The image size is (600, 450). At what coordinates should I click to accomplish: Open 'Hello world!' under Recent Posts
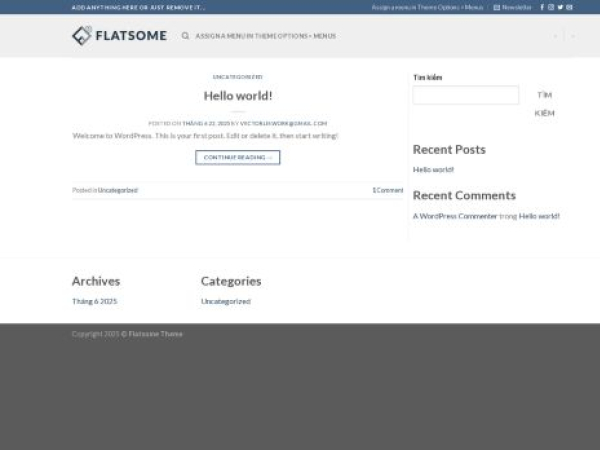click(x=433, y=169)
